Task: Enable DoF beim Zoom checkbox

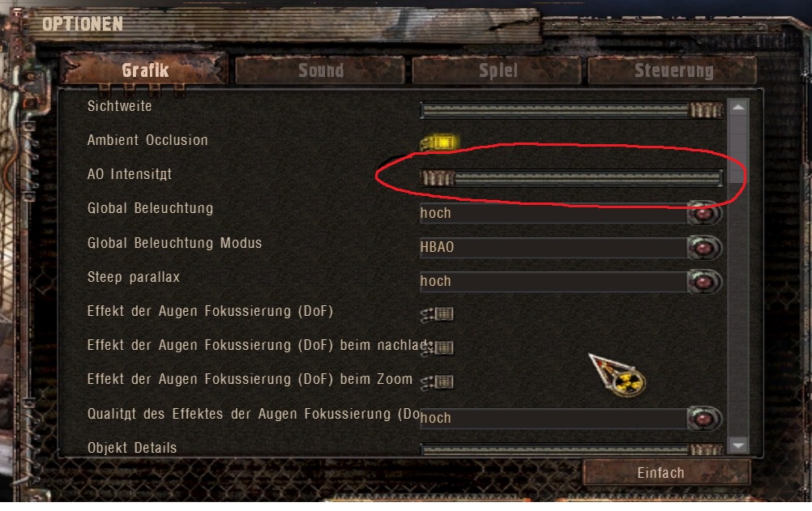Action: click(438, 382)
